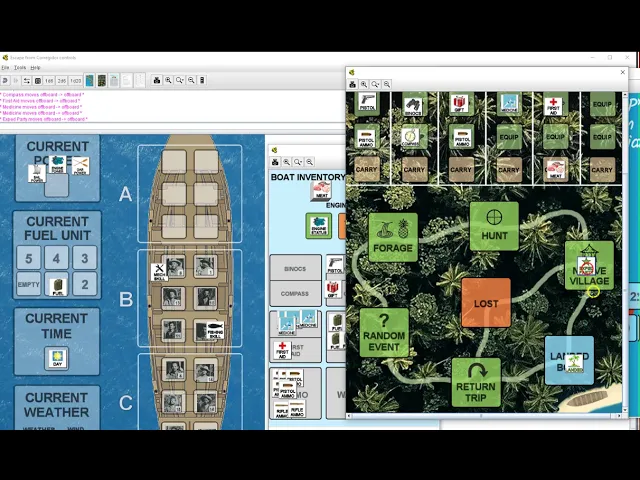Toggle the overview window icon on main toolbar
Viewport: 640px width, 480px height.
tap(202, 80)
